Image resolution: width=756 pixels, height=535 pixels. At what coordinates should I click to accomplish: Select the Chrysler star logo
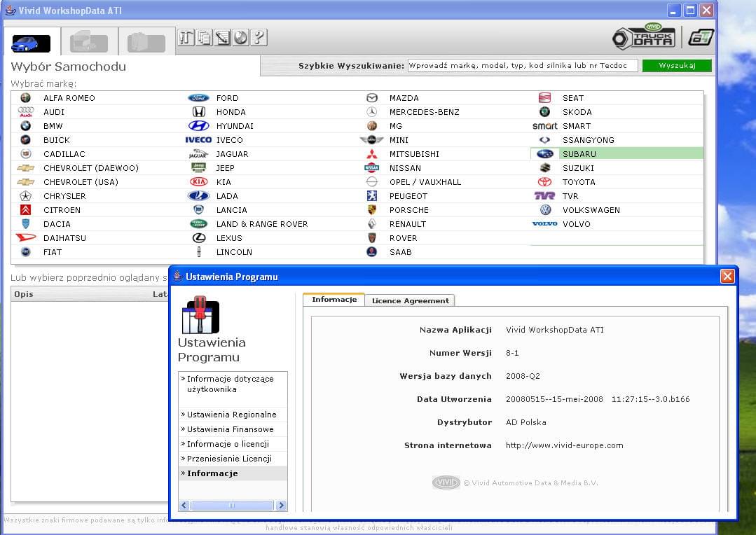point(25,195)
